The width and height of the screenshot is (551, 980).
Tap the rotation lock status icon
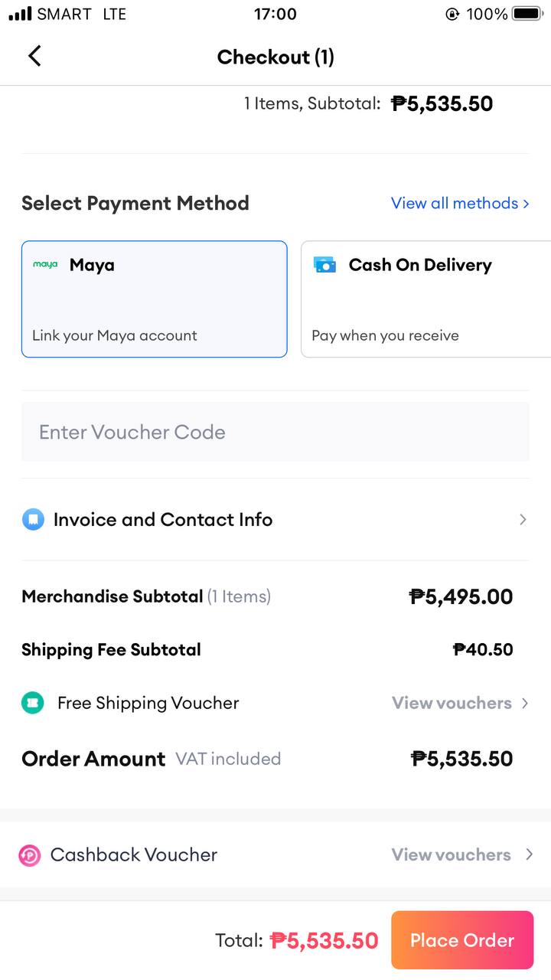[x=452, y=14]
